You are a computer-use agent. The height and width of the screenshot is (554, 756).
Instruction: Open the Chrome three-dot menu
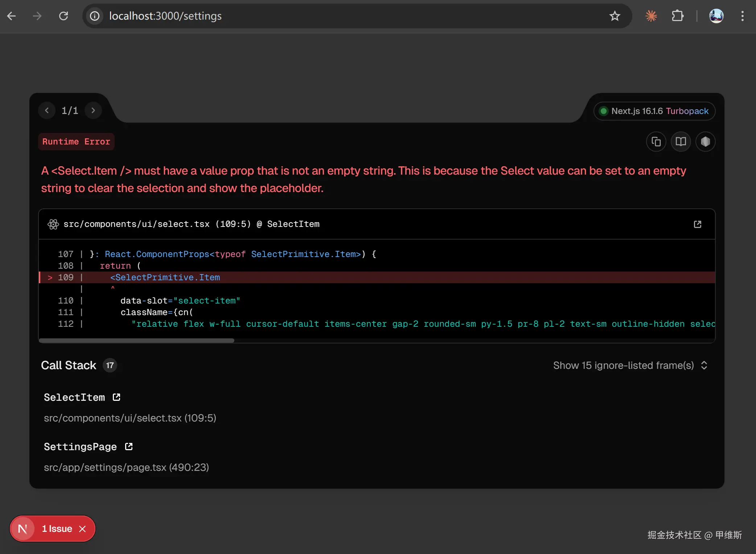point(742,16)
